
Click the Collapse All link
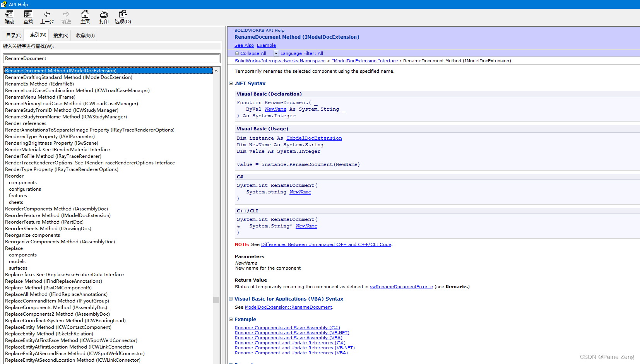253,53
